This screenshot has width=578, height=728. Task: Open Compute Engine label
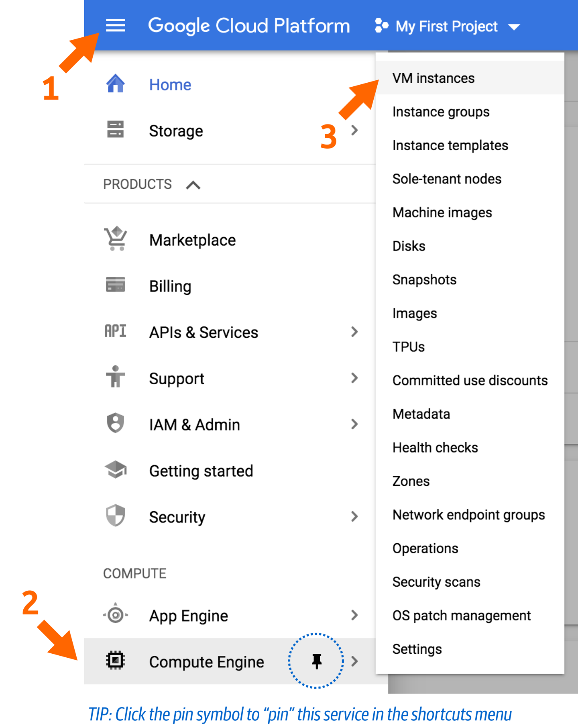coord(206,663)
